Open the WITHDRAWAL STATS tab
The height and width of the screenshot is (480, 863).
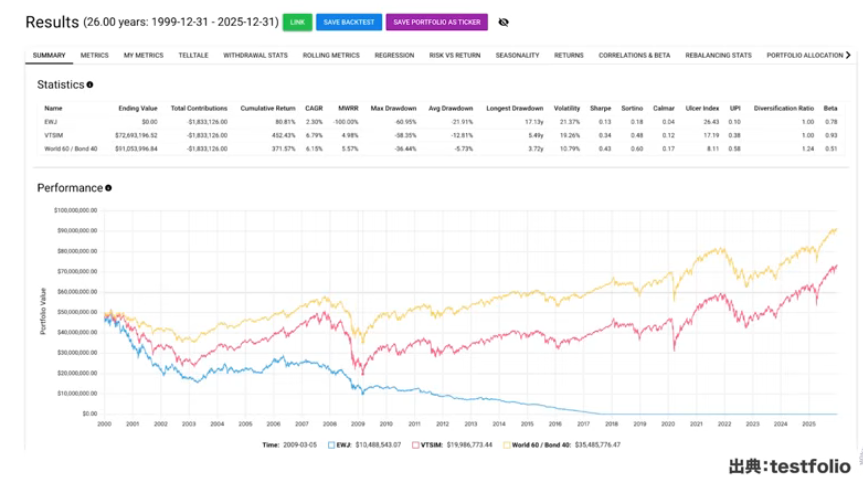click(x=254, y=56)
